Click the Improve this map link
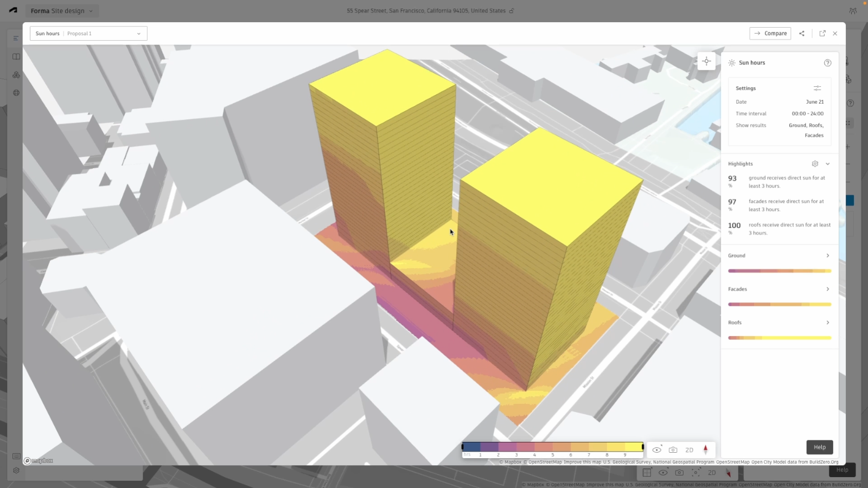868x488 pixels. [x=583, y=462]
